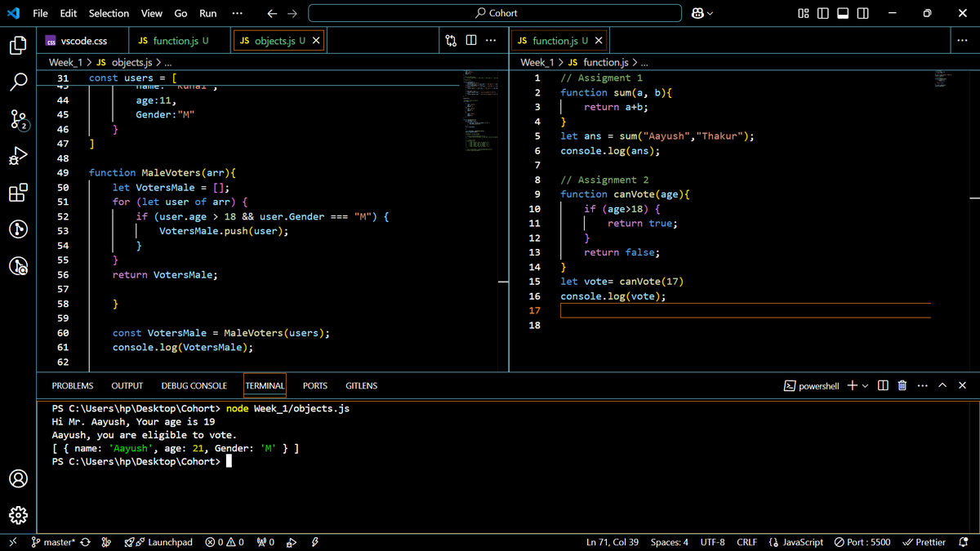Open Copilot dropdown chevron in title bar

coord(710,13)
